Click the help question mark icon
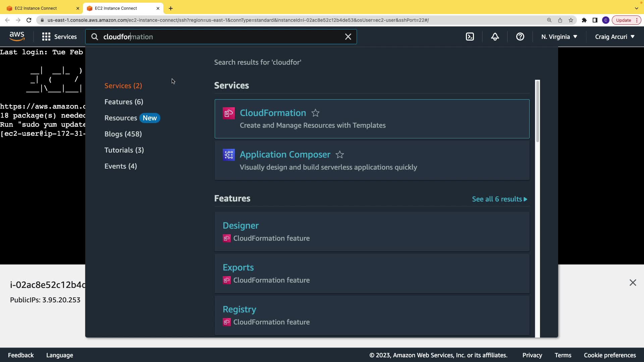 click(520, 37)
